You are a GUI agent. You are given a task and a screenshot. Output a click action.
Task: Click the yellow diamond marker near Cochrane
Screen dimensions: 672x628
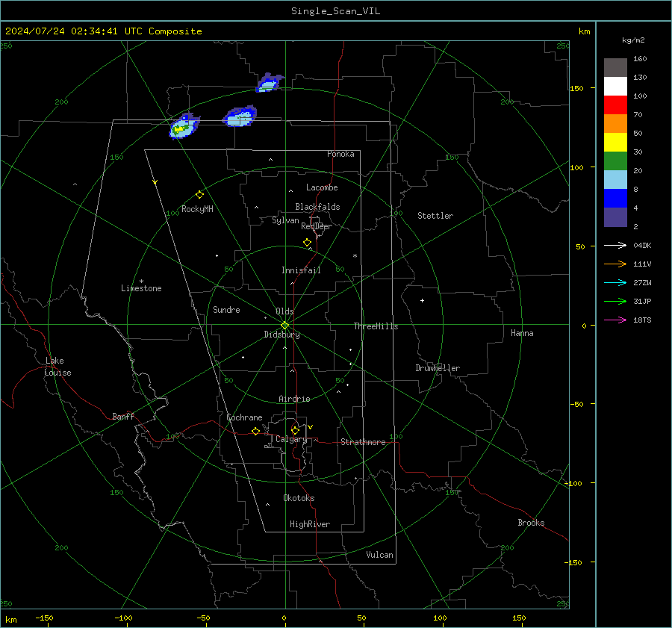point(256,432)
